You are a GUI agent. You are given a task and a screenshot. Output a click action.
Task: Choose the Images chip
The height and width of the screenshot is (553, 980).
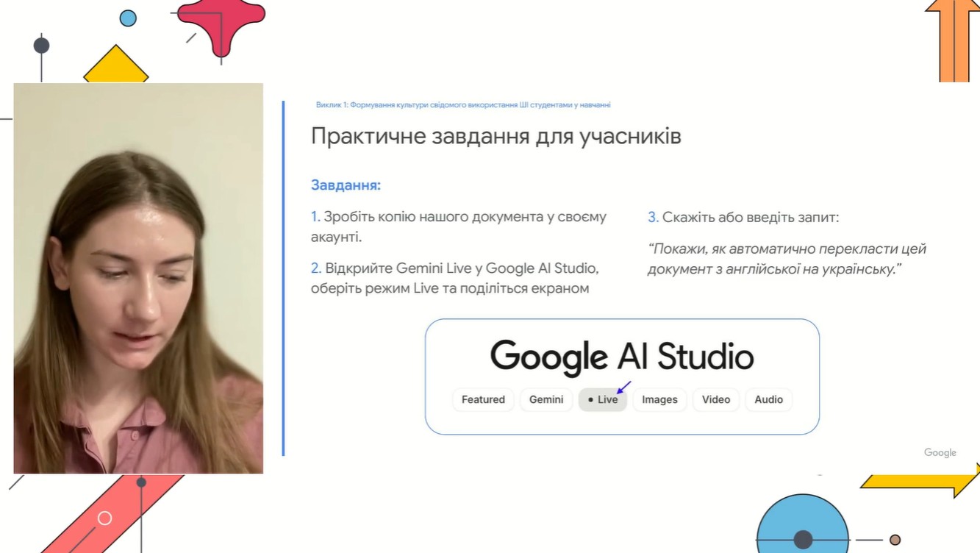[659, 399]
